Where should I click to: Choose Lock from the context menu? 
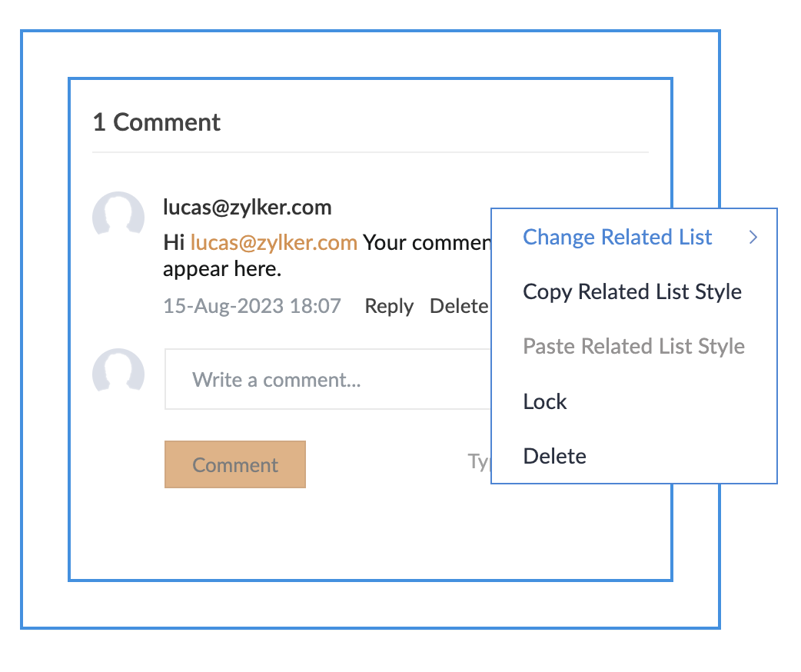coord(545,402)
